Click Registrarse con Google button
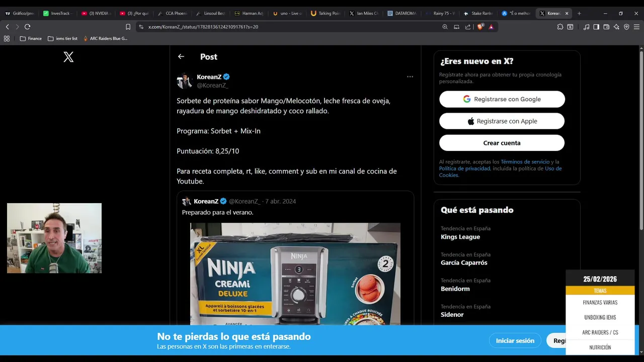Image resolution: width=644 pixels, height=362 pixels. [502, 99]
